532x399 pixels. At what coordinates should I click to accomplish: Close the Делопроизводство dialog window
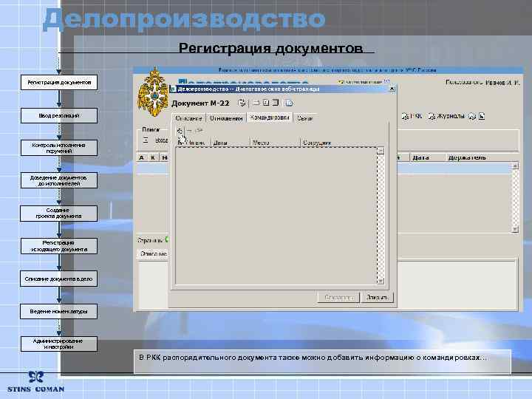392,89
